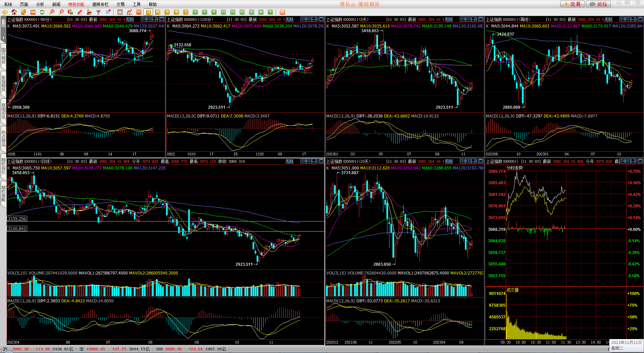Click the 交易 button at top right

pyautogui.click(x=573, y=4)
